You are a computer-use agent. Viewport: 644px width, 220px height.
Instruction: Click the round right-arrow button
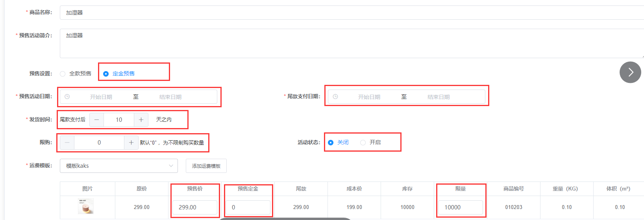pyautogui.click(x=630, y=72)
